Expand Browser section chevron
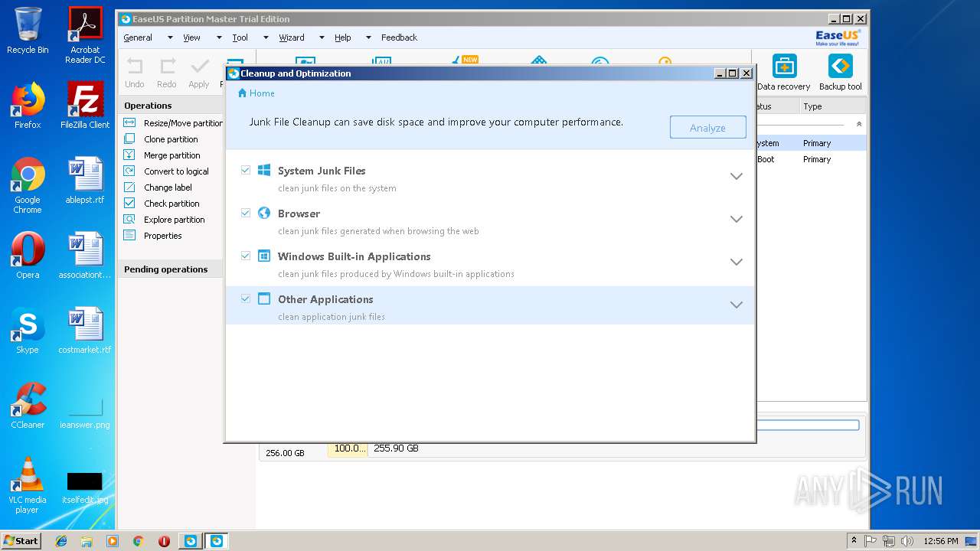 click(737, 220)
